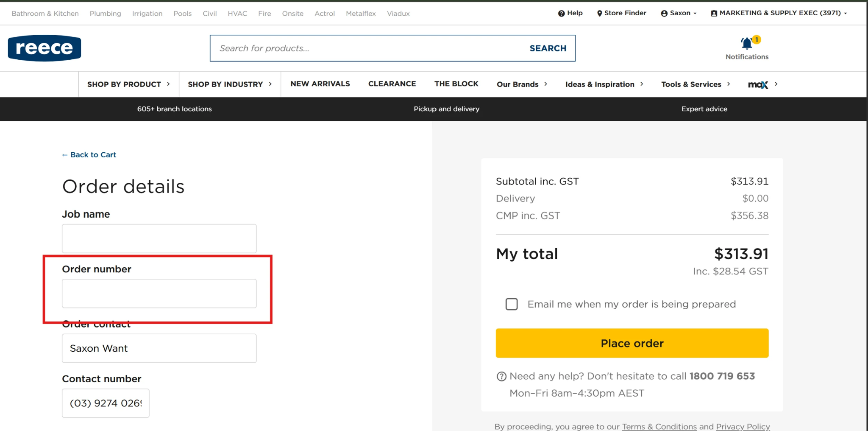
Task: Go to the Onsite site
Action: coord(292,14)
